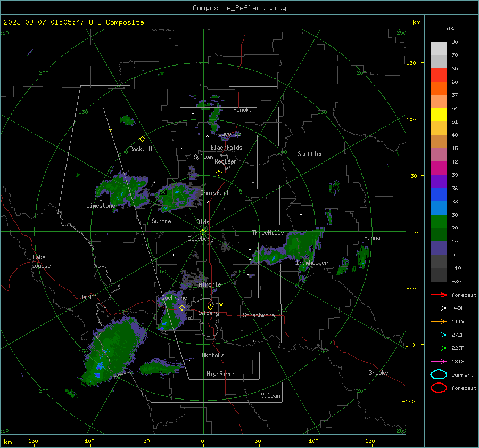Click the Lacombe city label
Image resolution: width=479 pixels, height=448 pixels.
[229, 134]
